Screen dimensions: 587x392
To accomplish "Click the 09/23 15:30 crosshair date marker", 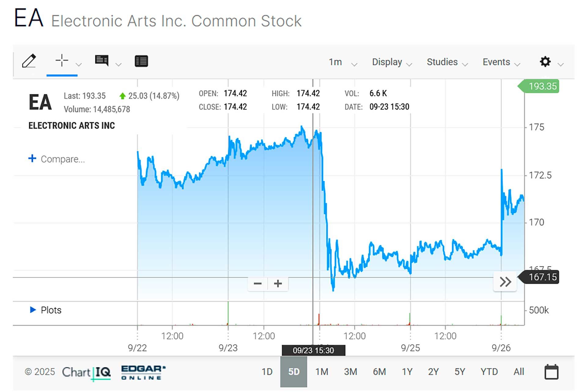I will pyautogui.click(x=313, y=350).
